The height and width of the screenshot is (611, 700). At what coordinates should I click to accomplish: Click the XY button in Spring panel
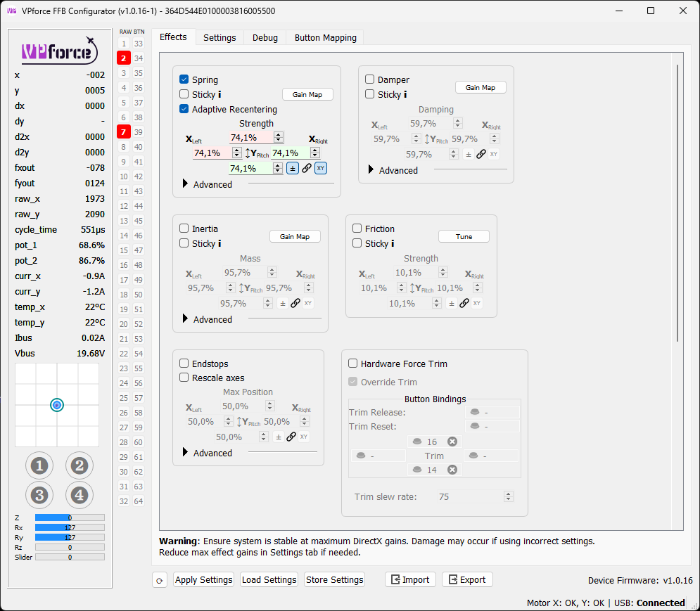pyautogui.click(x=321, y=168)
